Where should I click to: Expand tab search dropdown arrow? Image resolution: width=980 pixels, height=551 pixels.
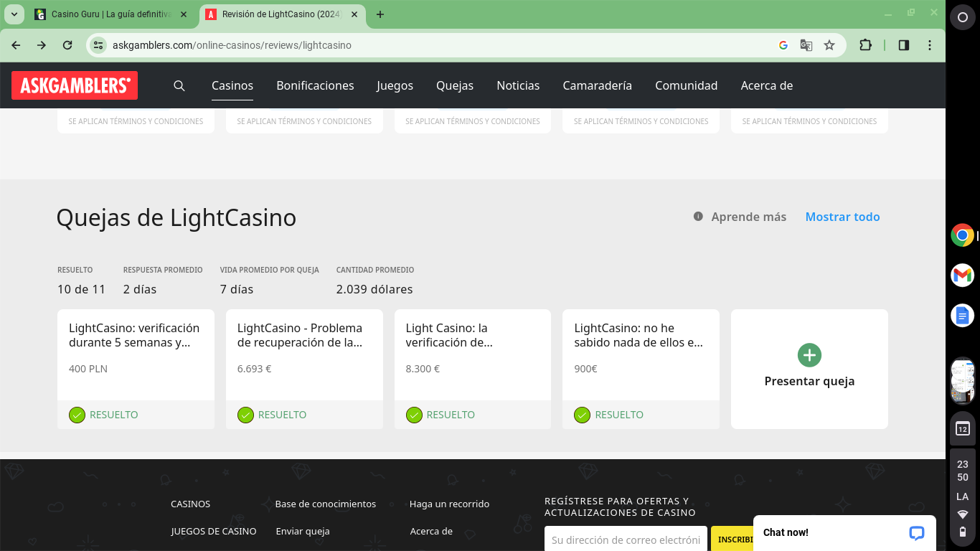click(x=14, y=14)
